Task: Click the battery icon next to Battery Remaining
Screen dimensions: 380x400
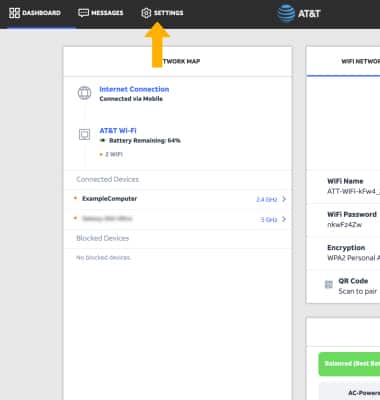Action: [x=103, y=141]
